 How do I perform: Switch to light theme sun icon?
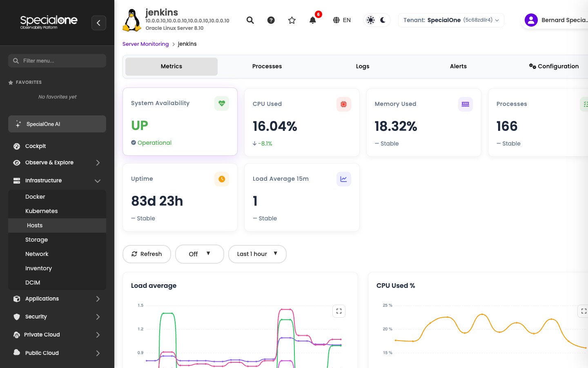click(x=370, y=20)
